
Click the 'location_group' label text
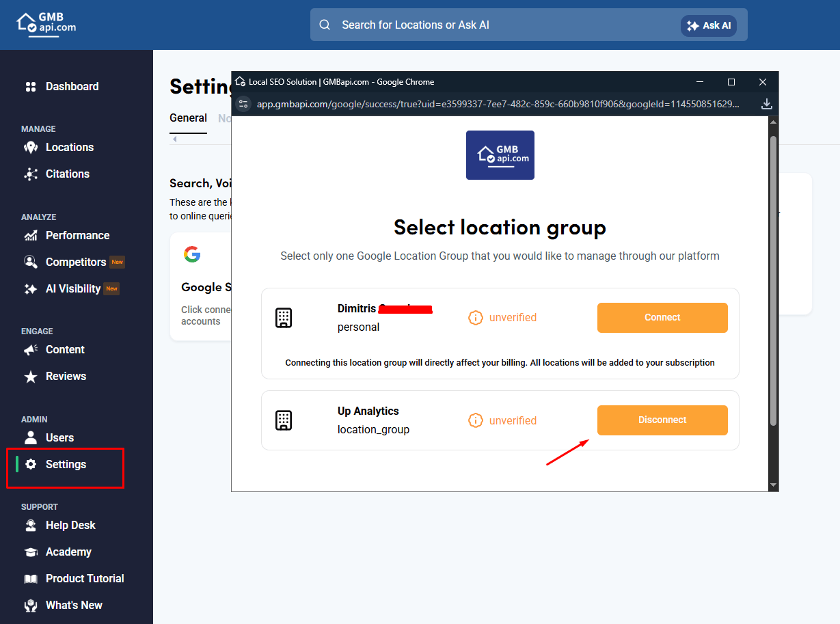pos(373,430)
